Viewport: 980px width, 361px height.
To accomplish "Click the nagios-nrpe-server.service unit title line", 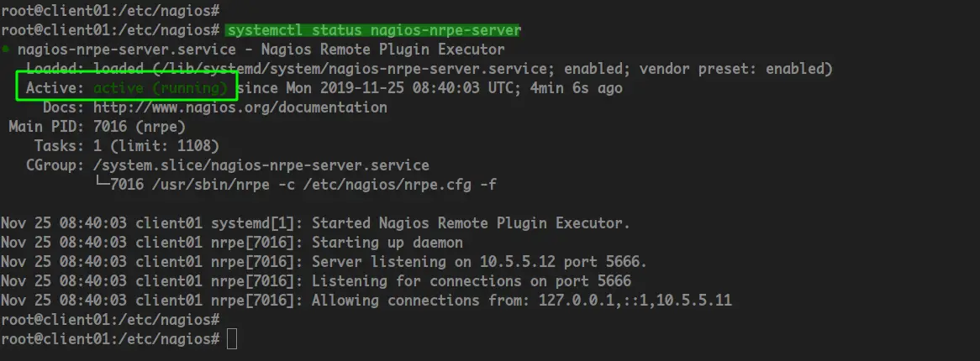I will (261, 50).
